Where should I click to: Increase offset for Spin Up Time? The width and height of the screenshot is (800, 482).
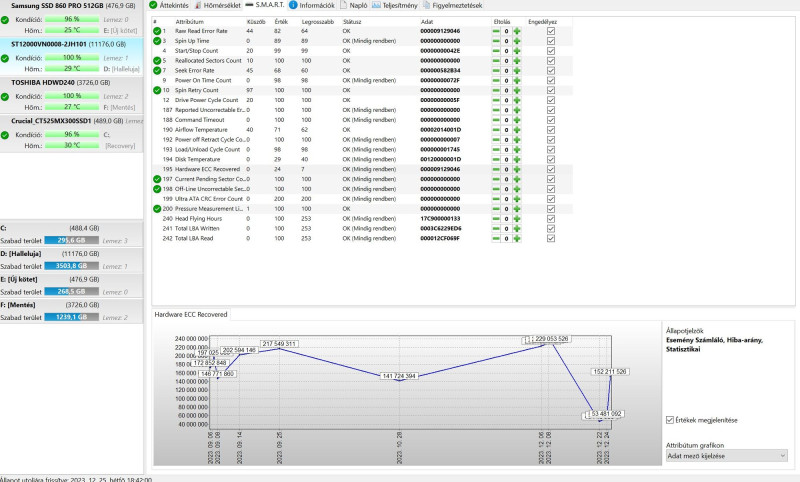tap(517, 41)
